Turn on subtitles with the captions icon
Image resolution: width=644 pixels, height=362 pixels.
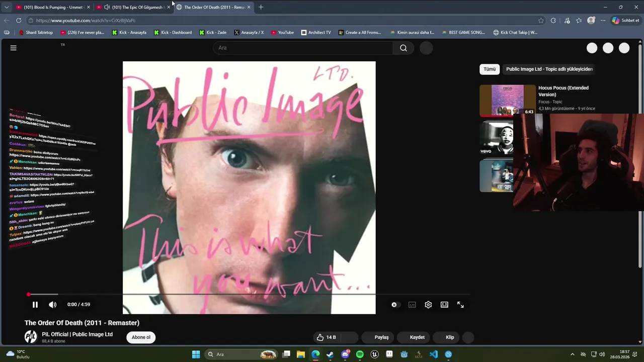412,305
